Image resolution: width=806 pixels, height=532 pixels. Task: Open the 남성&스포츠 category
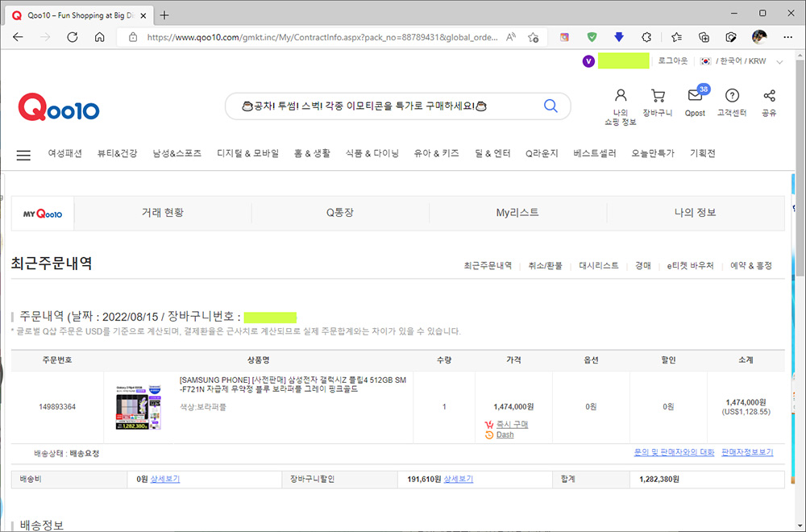point(177,153)
